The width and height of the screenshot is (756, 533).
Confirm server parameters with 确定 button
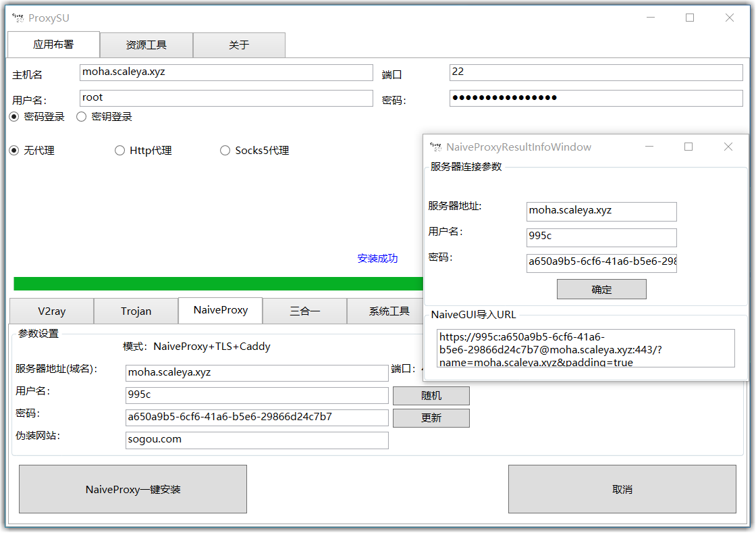pos(601,288)
